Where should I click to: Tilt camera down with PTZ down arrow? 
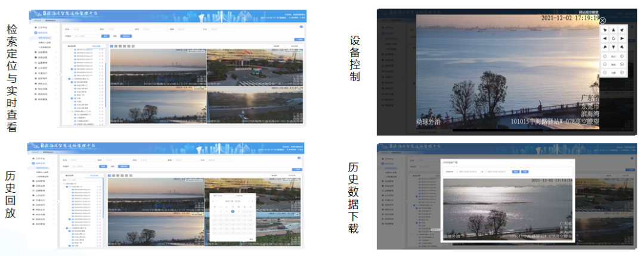click(613, 47)
